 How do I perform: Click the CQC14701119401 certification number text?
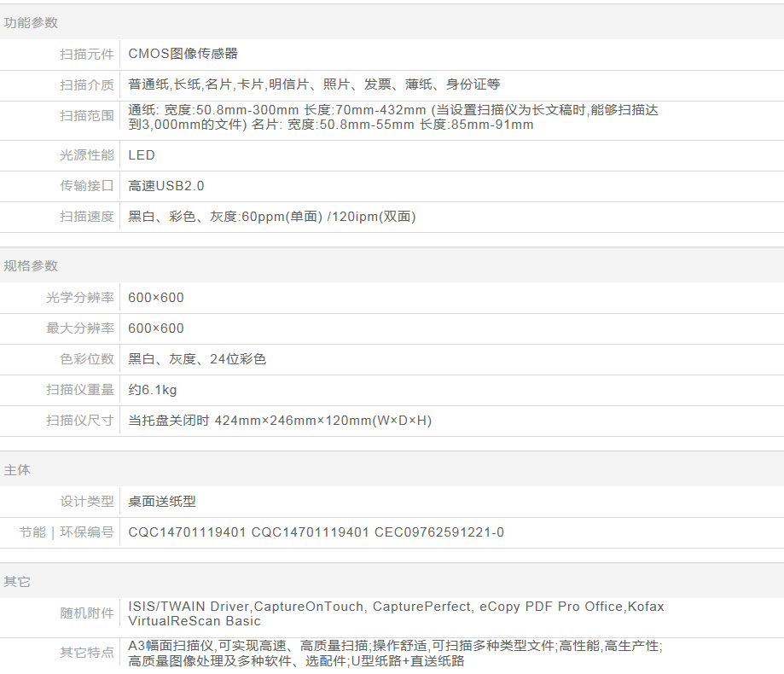187,532
